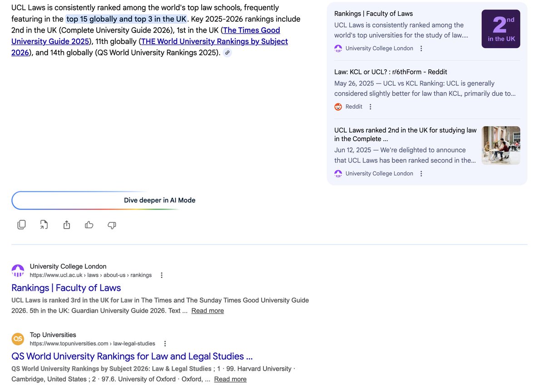
Task: Click the topuniversities.com law-legal-studies URL
Action: coord(93,343)
